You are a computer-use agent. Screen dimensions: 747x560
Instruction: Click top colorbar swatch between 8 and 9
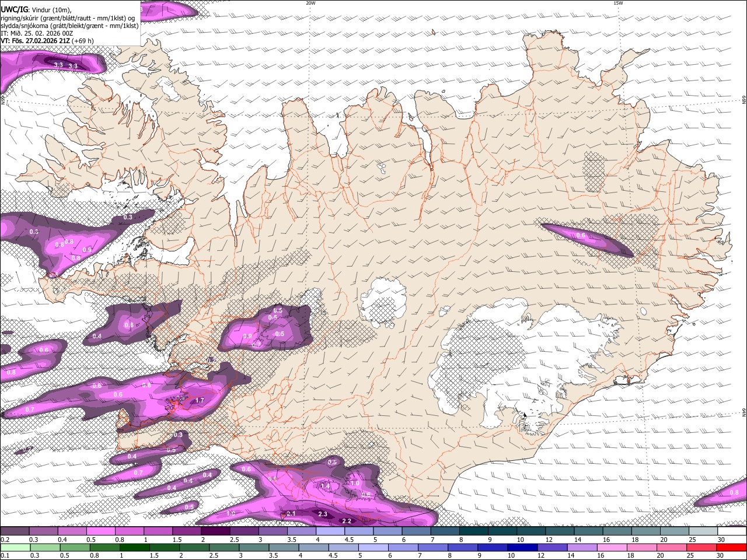473,531
